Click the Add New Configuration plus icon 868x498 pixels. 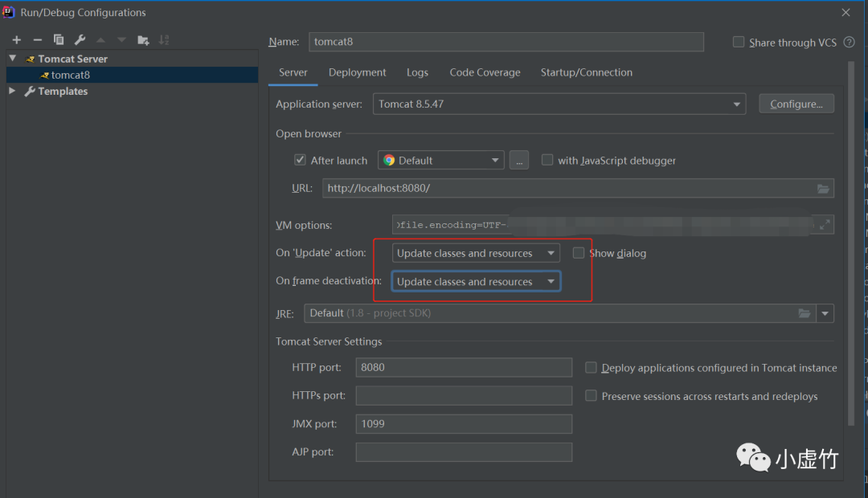pos(16,40)
